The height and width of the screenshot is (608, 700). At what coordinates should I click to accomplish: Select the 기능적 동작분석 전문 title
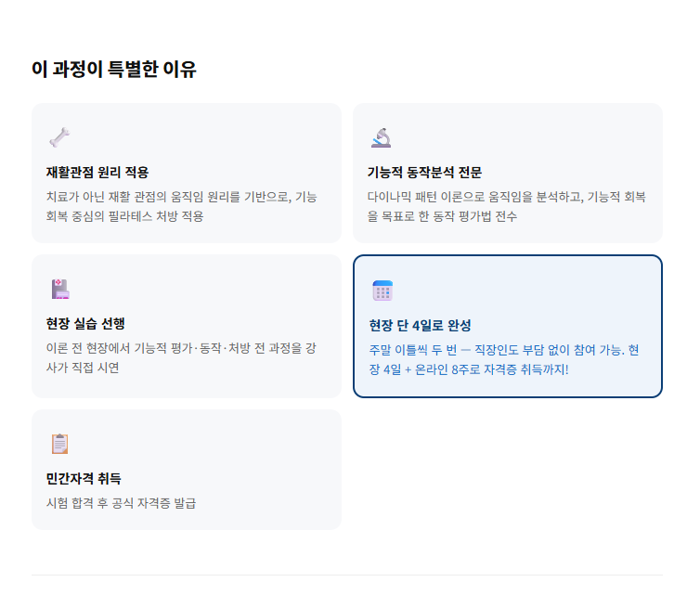(x=424, y=173)
